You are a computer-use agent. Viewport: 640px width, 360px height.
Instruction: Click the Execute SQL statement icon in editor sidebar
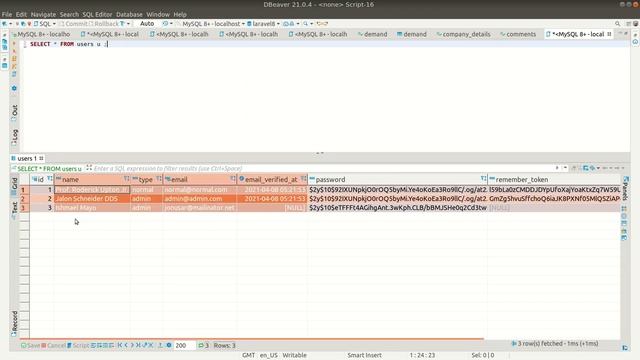14,44
